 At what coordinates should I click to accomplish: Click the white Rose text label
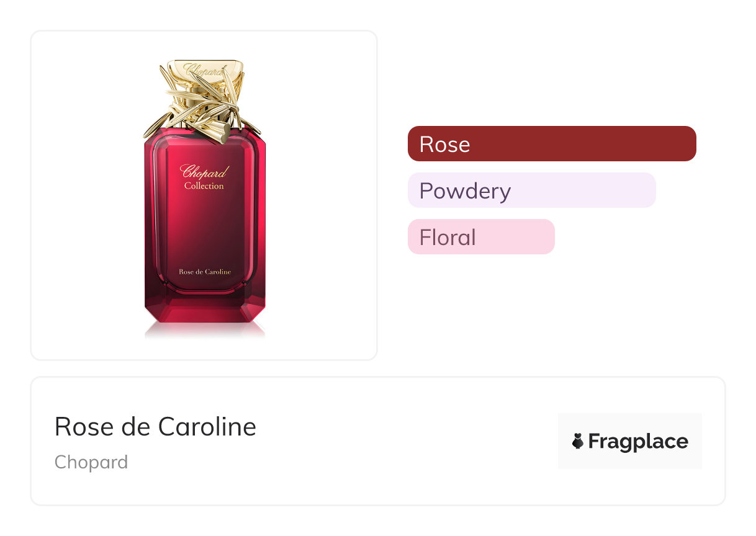tap(444, 145)
